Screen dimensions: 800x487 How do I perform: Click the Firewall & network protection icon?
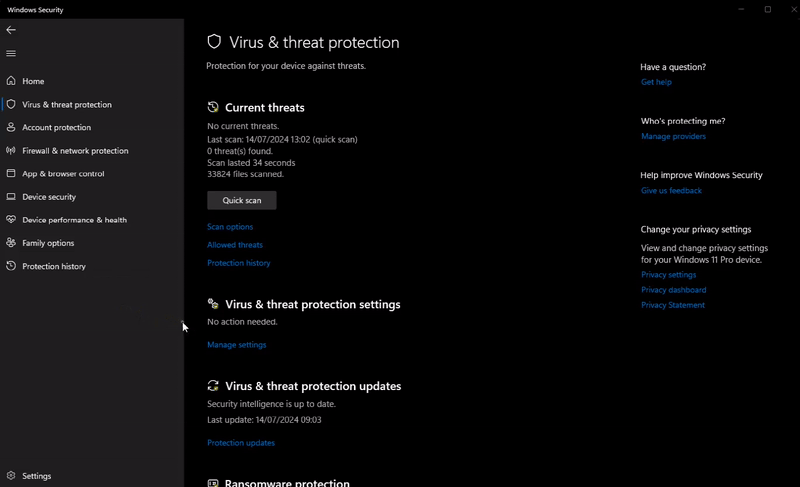tap(11, 151)
